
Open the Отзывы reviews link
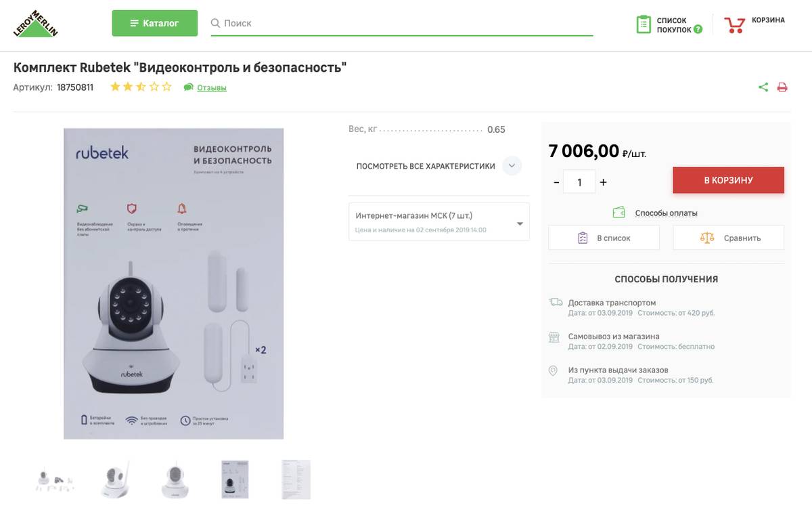(x=212, y=87)
